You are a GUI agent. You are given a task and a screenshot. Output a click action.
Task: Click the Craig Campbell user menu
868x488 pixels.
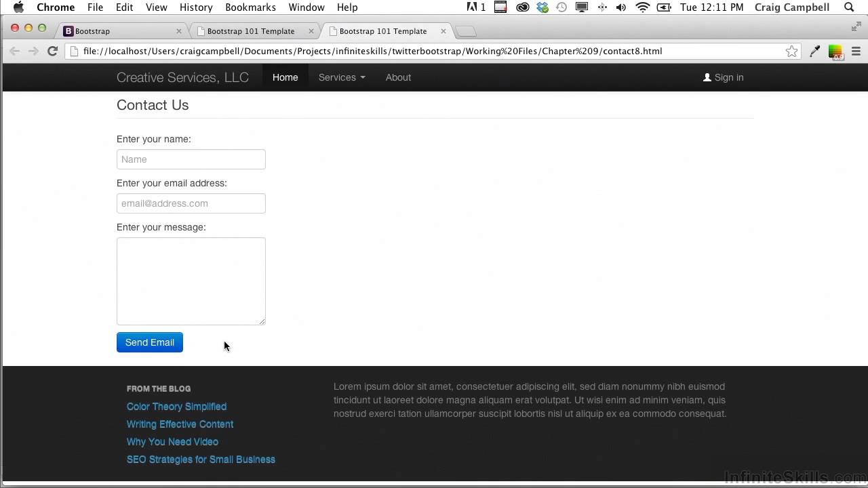pos(792,7)
